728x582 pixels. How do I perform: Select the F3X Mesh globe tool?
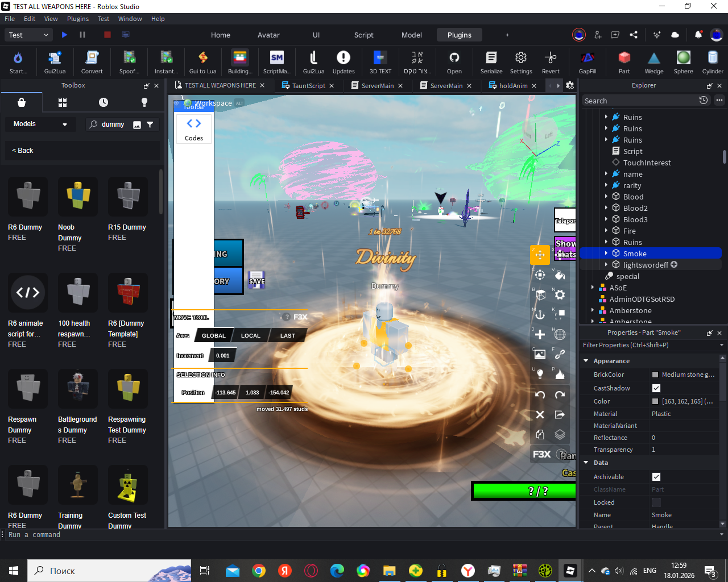[x=560, y=335]
